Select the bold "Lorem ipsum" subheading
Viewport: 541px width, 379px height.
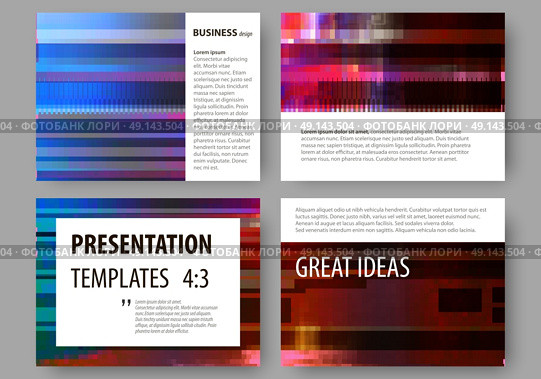click(x=209, y=52)
